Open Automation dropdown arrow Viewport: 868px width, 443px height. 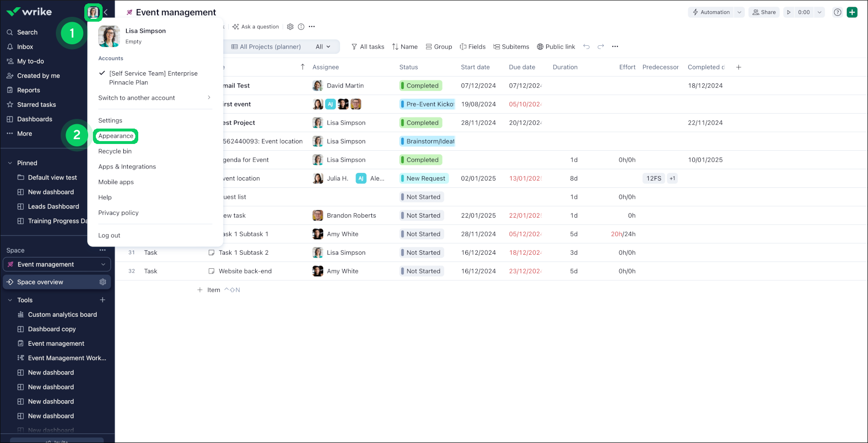[x=739, y=13]
